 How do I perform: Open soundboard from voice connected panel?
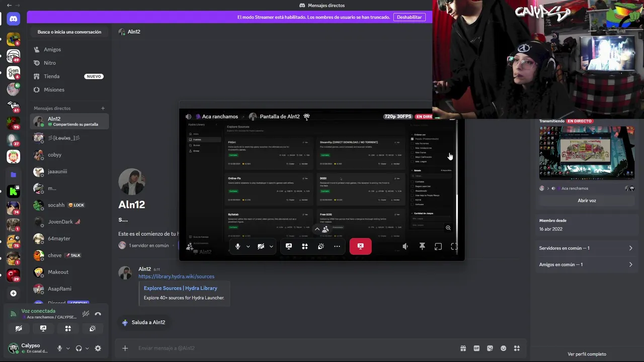coord(93,328)
